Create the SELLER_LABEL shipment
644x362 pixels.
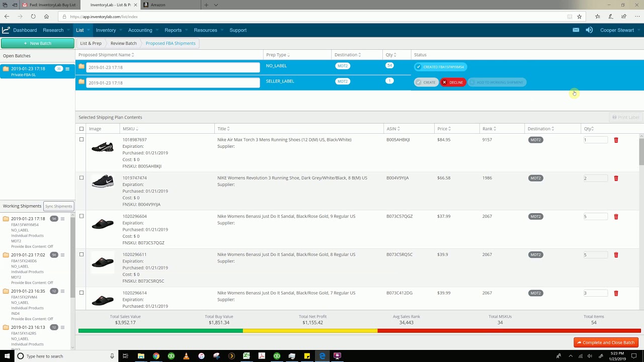(426, 82)
